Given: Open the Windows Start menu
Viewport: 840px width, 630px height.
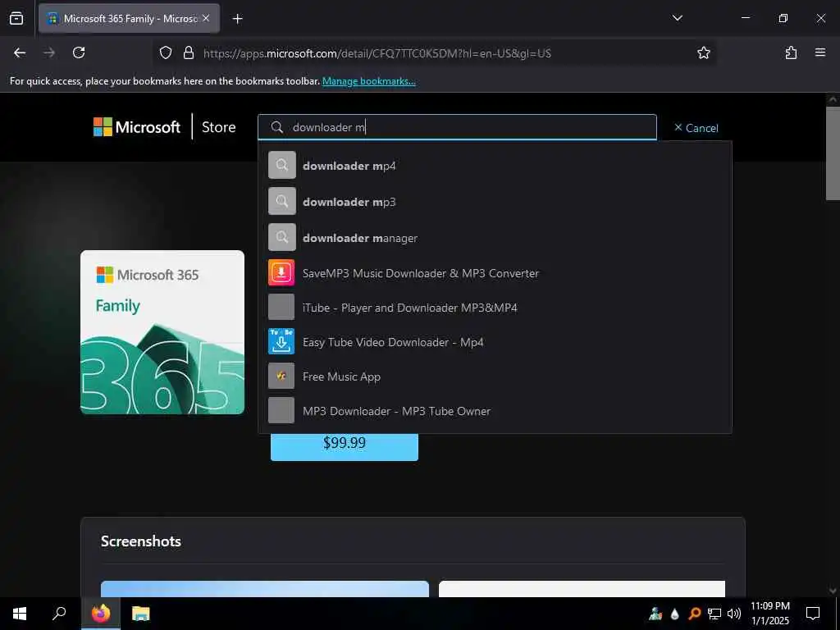Looking at the screenshot, I should pyautogui.click(x=20, y=614).
